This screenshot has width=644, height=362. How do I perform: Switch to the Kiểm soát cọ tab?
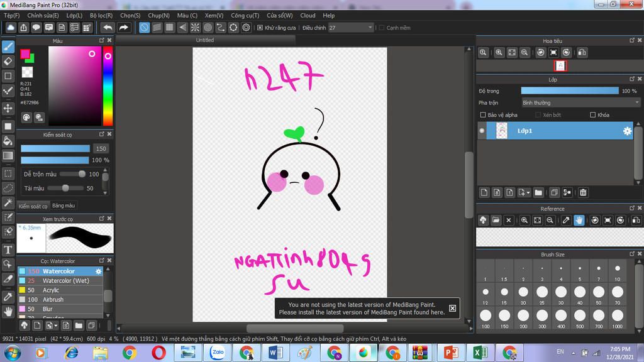point(33,206)
